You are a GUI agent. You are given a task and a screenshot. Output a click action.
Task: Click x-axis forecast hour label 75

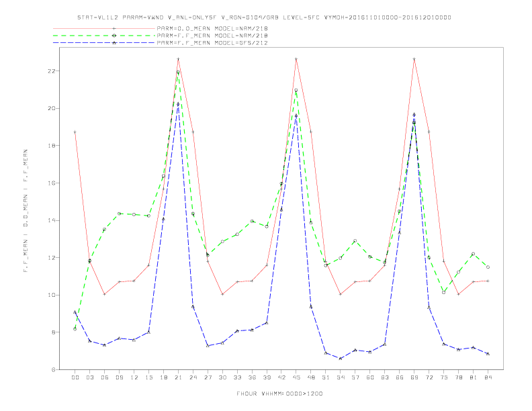click(x=444, y=377)
